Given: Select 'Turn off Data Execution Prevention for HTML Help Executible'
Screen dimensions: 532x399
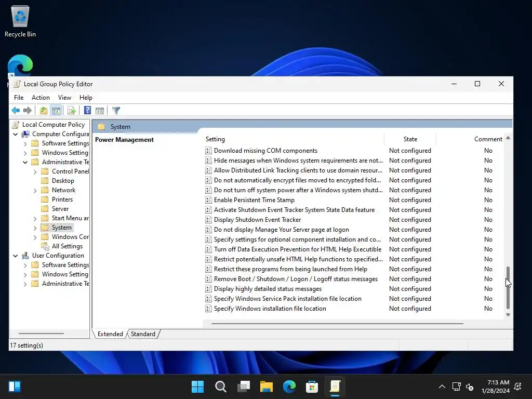Looking at the screenshot, I should [x=298, y=249].
